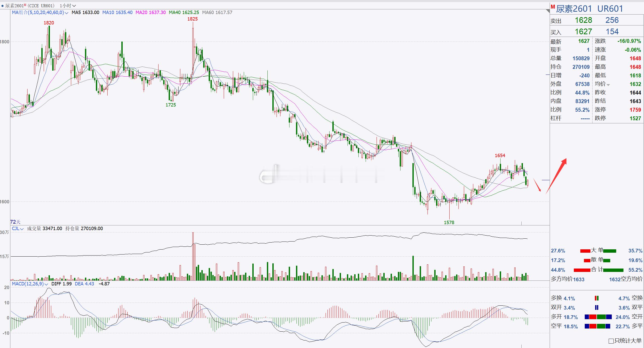Open the 1小时 timeframe dropdown

(68, 5)
